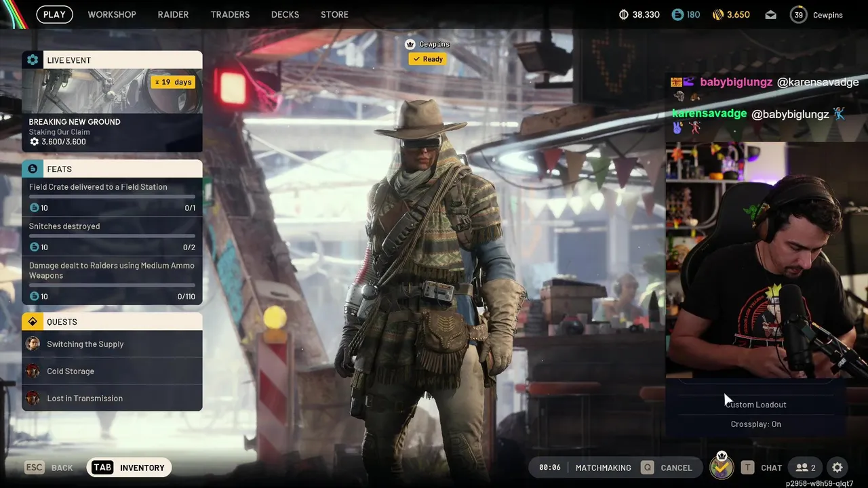Viewport: 868px width, 488px height.
Task: Open the TAB Inventory button
Action: tap(130, 468)
